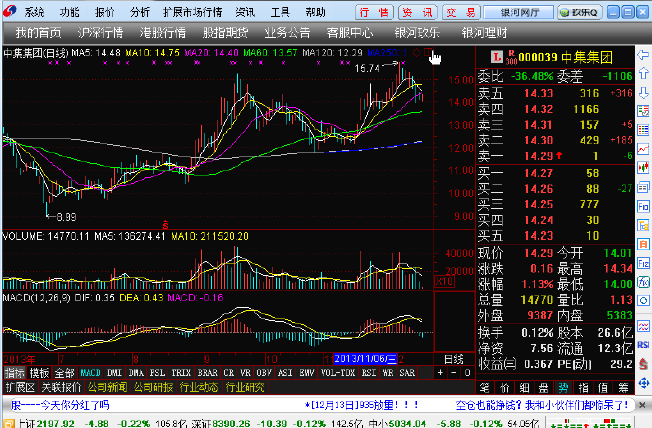Open 公司研报 tab
The height and width of the screenshot is (428, 652).
[153, 388]
